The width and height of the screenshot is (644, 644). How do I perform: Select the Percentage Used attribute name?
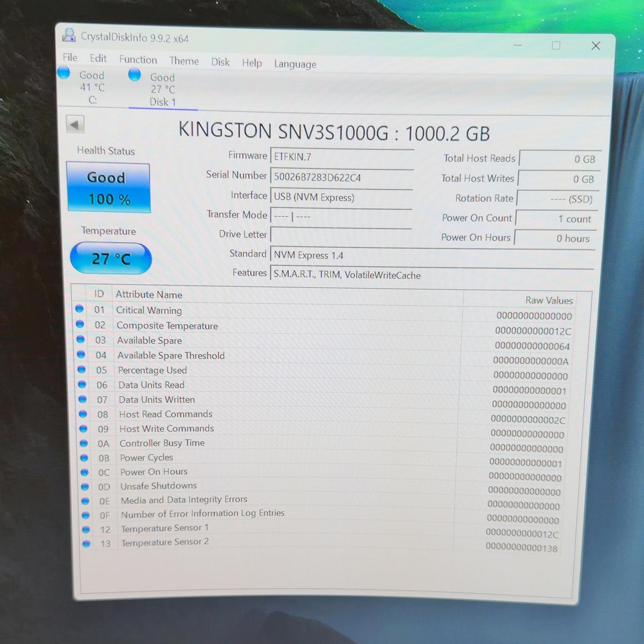(x=152, y=370)
